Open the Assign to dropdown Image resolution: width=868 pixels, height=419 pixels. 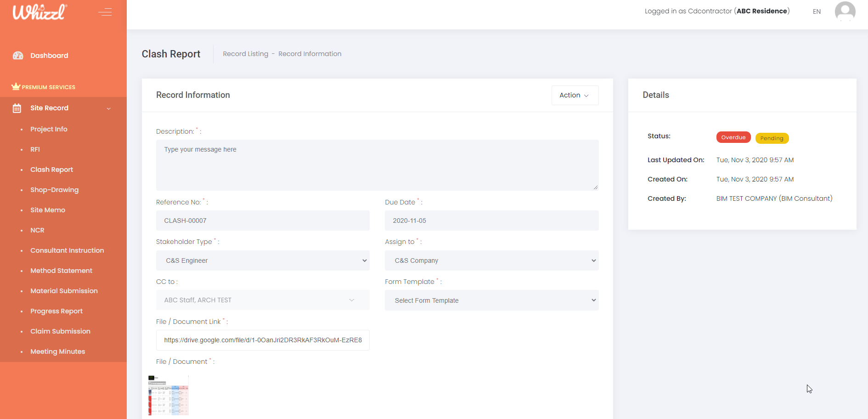[x=491, y=260]
